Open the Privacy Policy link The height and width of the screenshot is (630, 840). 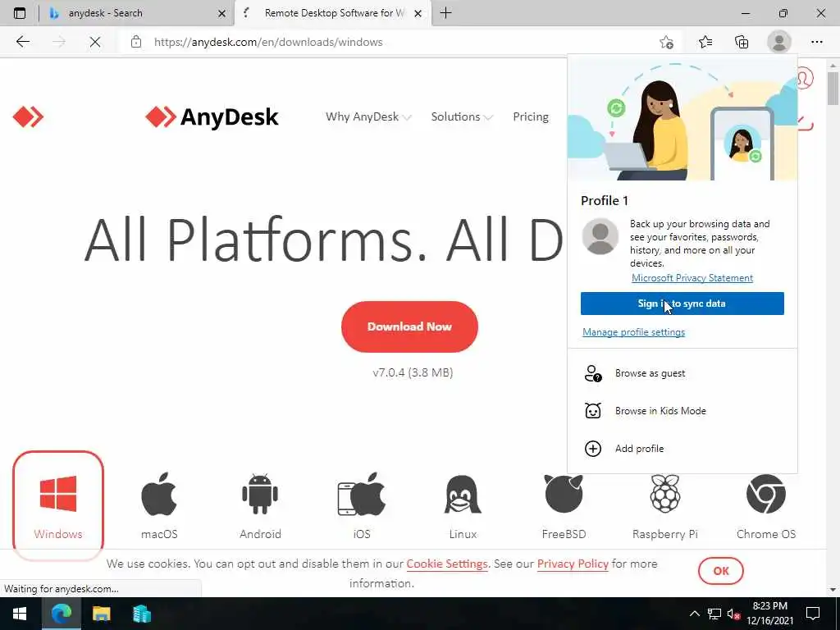point(573,564)
